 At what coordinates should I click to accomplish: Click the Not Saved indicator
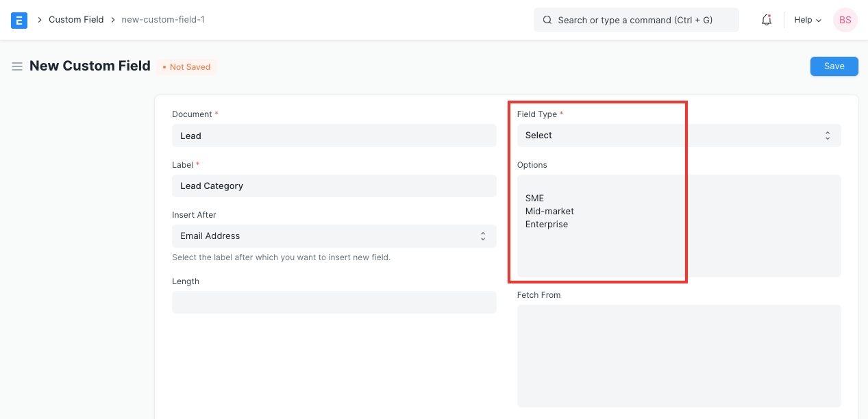tap(186, 66)
